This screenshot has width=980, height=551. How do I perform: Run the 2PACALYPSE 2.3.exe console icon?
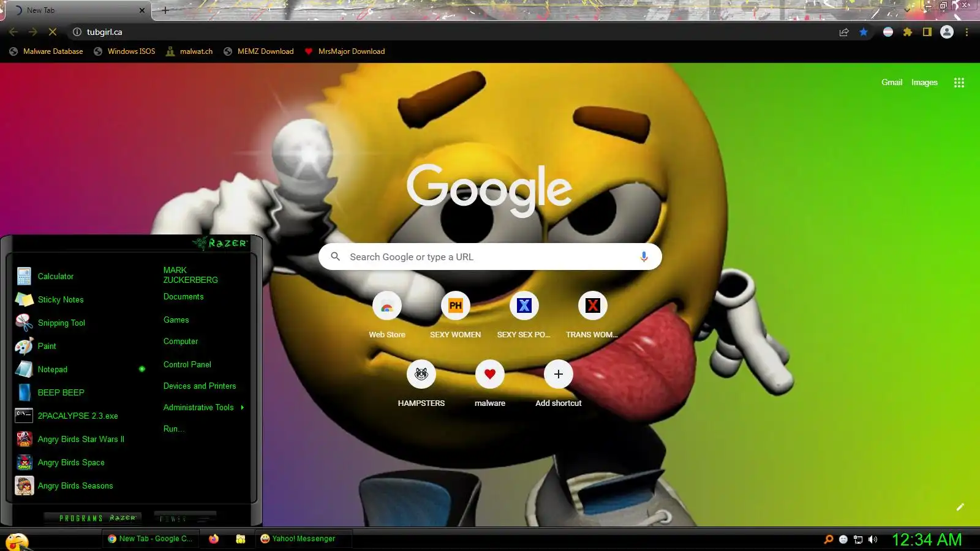24,416
